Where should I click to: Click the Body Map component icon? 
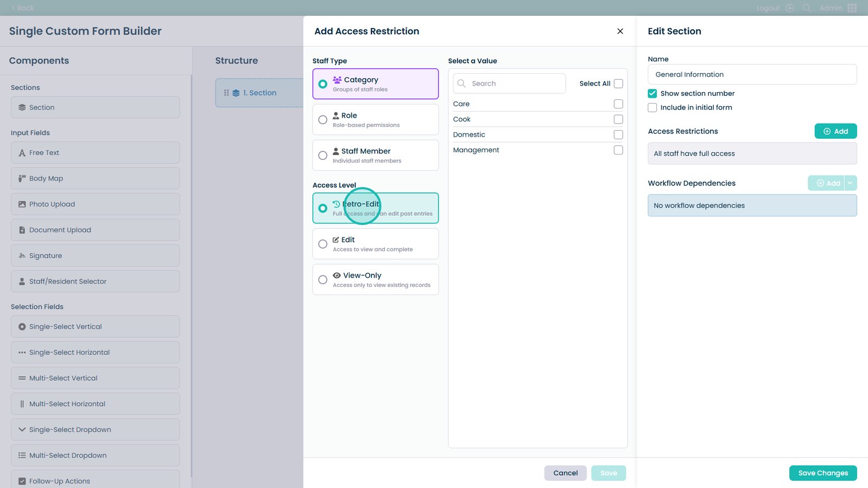click(x=22, y=178)
